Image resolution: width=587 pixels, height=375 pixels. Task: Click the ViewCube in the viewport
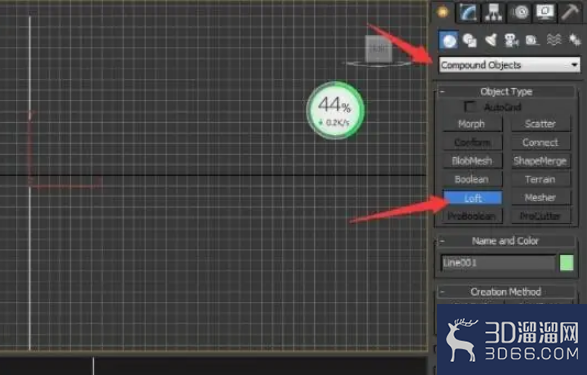378,50
